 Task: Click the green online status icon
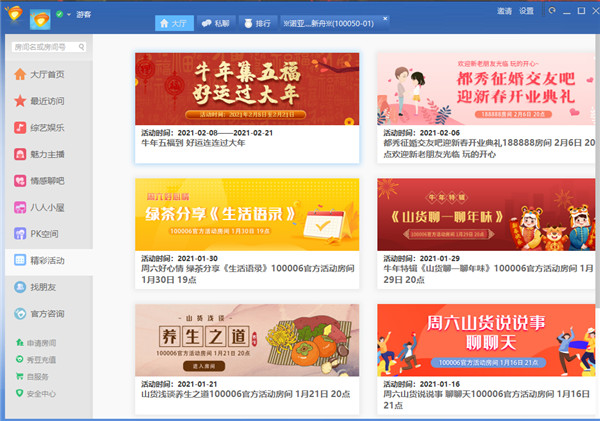pyautogui.click(x=59, y=14)
